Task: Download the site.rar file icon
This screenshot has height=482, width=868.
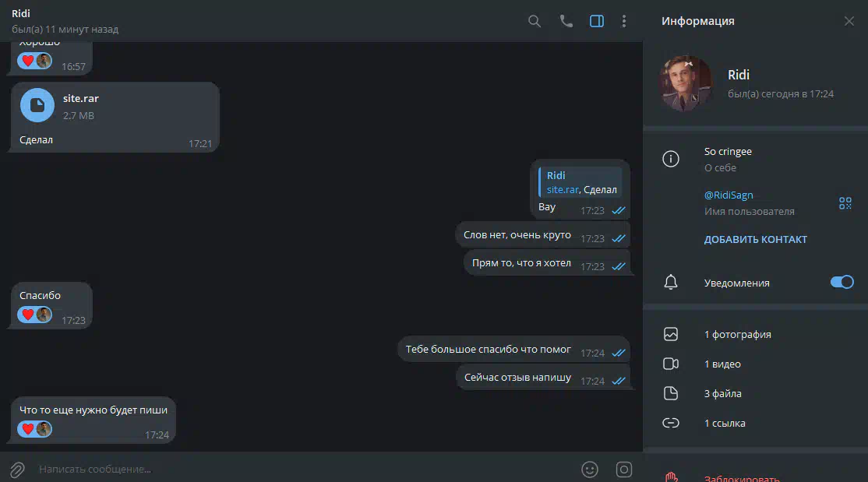Action: [37, 105]
